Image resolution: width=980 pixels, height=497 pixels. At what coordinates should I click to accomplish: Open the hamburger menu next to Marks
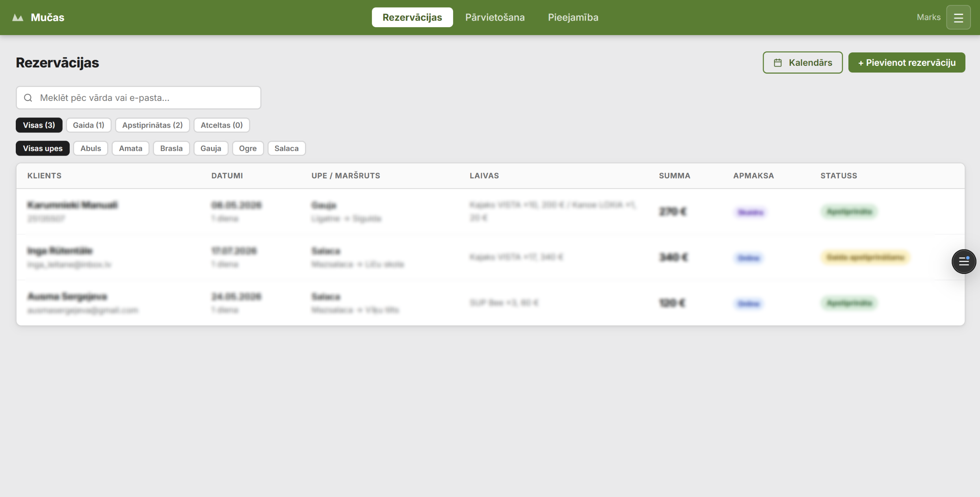click(x=958, y=17)
